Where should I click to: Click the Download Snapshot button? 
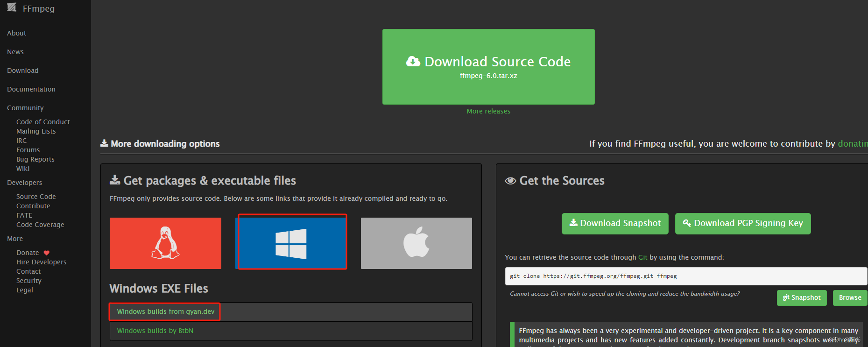click(615, 224)
